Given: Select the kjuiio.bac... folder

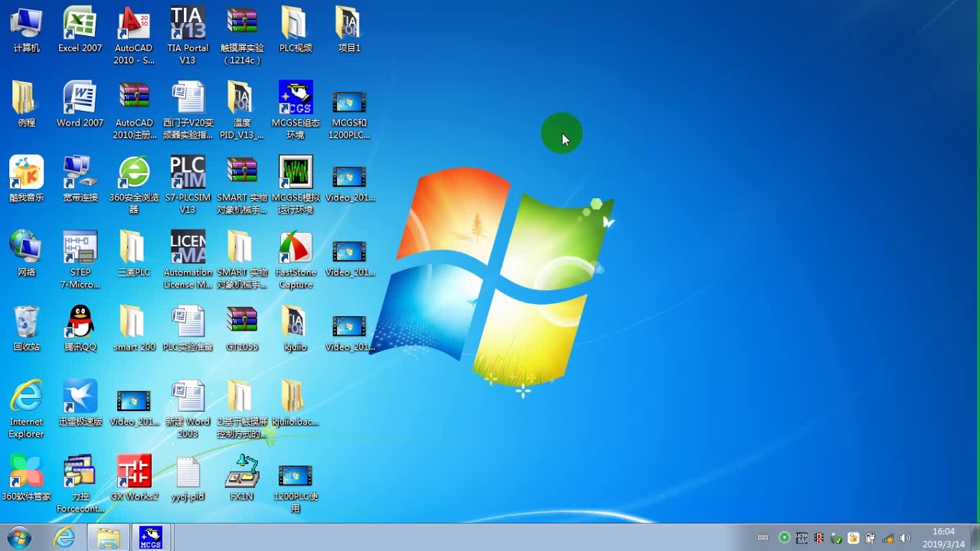Looking at the screenshot, I should [296, 403].
